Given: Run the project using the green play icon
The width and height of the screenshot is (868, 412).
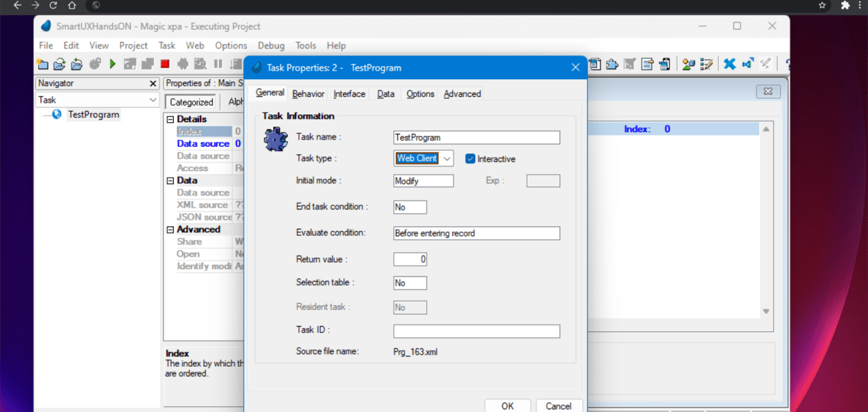Looking at the screenshot, I should [112, 63].
